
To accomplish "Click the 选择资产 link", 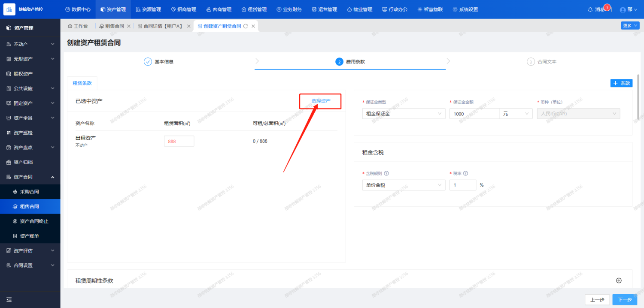I will click(x=321, y=101).
